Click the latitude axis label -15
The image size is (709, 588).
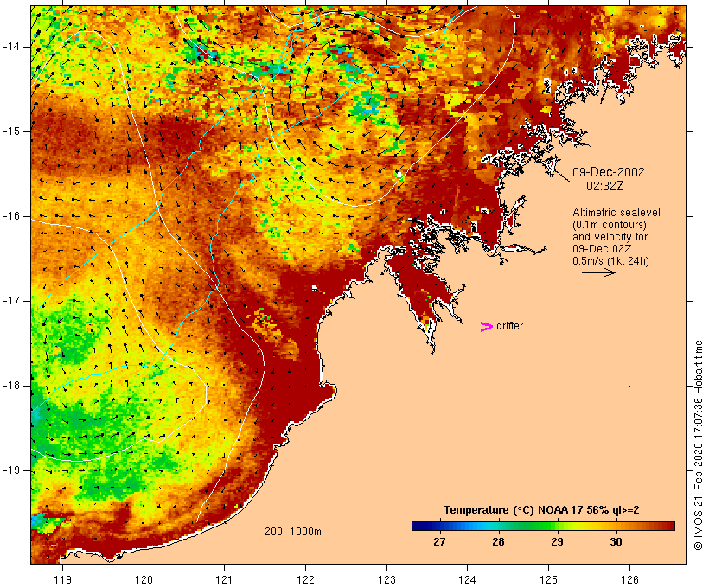11,131
